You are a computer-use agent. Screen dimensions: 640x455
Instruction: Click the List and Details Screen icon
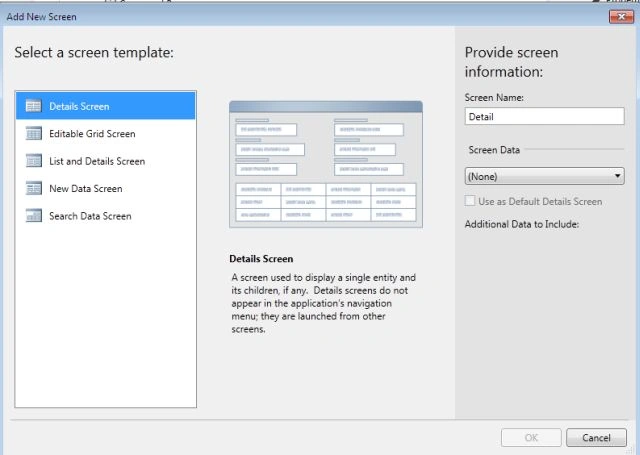(33, 161)
